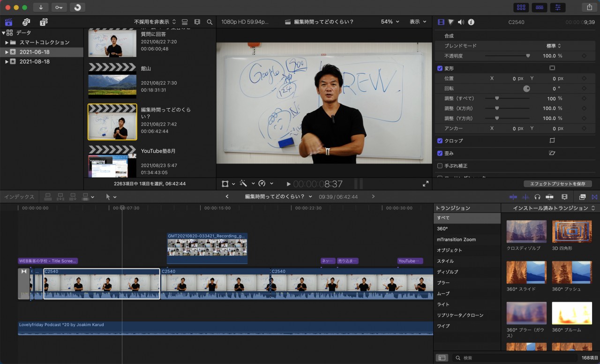Toggle video skimming waveform icon
600x364 pixels.
tap(513, 197)
